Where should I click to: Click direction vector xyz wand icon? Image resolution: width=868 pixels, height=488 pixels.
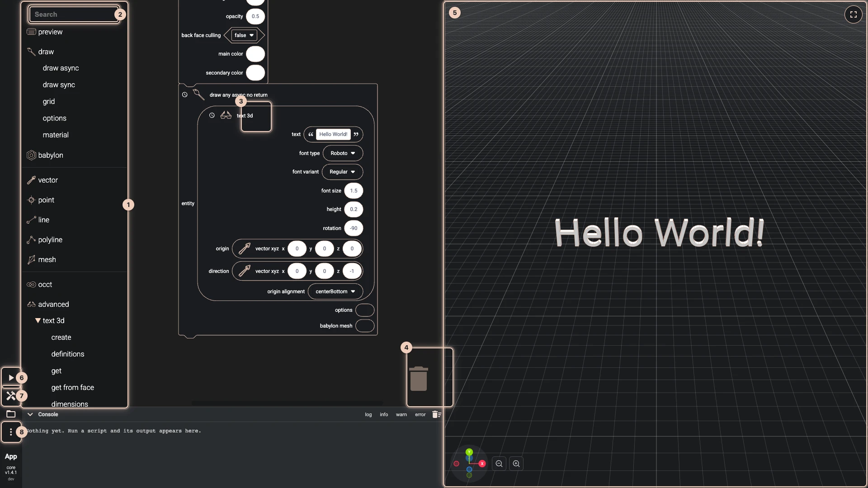coord(245,271)
